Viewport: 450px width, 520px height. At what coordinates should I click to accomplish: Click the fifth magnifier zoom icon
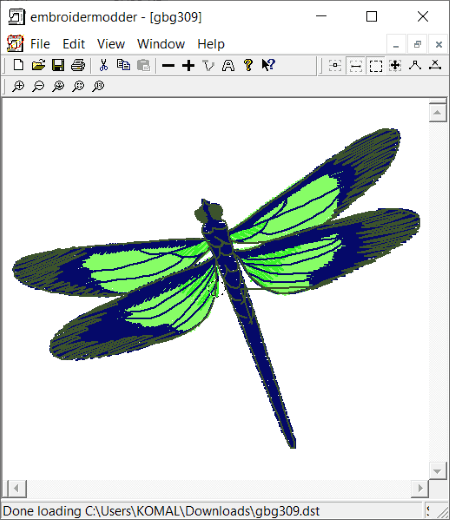coord(98,86)
